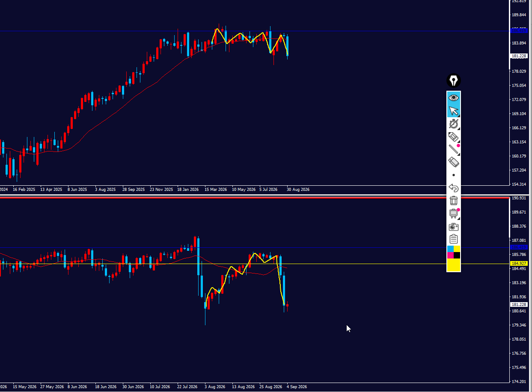Screen dimensions: 532x392
Task: Toggle the eye visibility icon
Action: (x=454, y=98)
